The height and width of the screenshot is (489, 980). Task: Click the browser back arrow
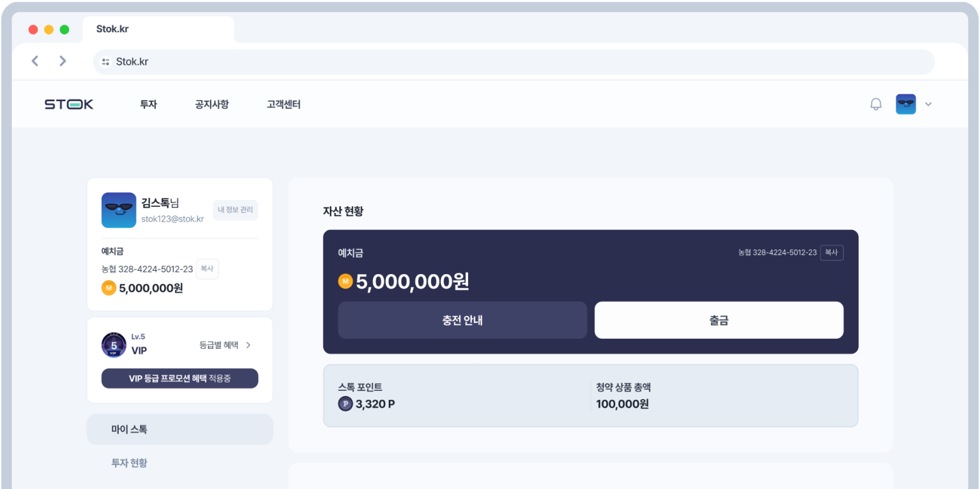point(35,61)
